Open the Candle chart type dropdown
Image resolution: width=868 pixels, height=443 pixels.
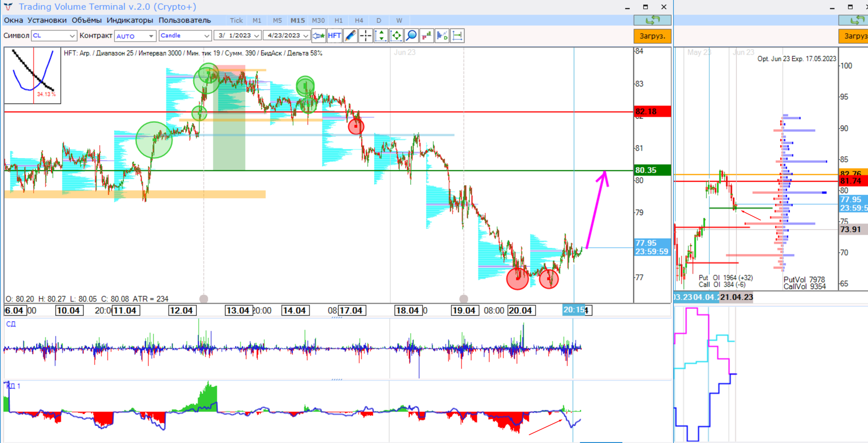pyautogui.click(x=185, y=36)
